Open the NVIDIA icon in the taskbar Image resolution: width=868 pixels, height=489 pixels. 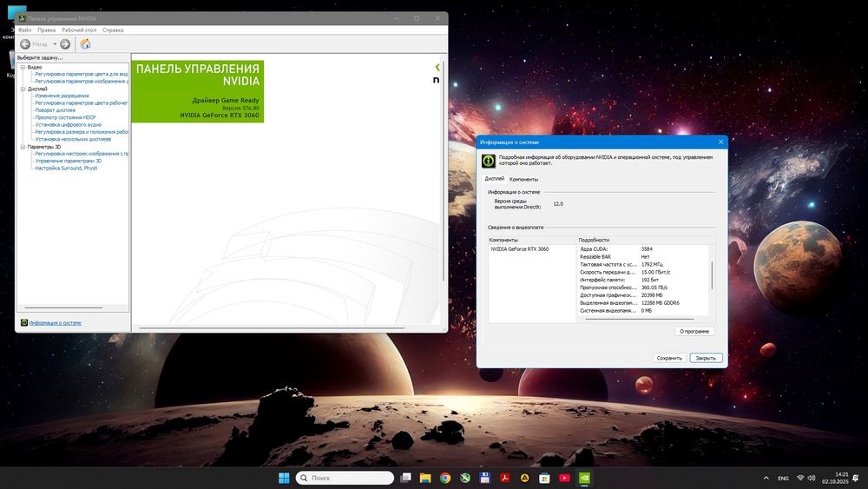click(585, 478)
